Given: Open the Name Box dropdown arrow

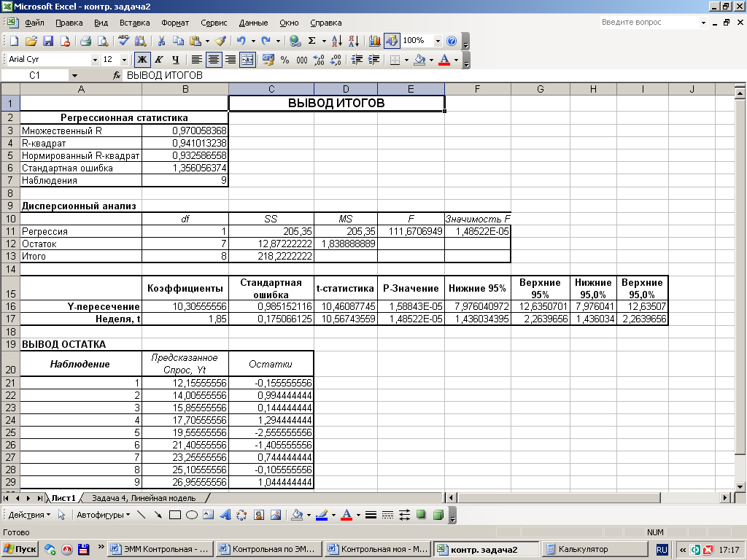Looking at the screenshot, I should click(74, 76).
